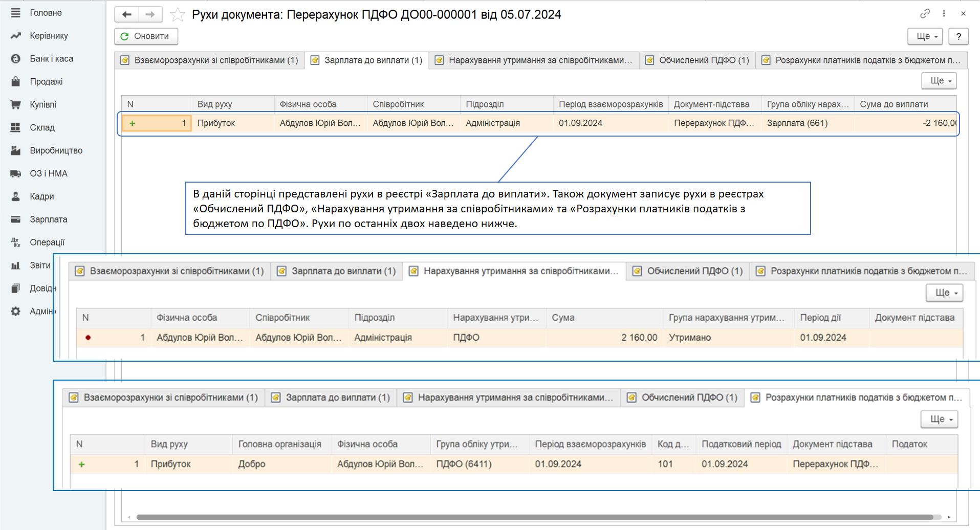Open Розрахунки платників податків з бюджетом tab
This screenshot has height=530, width=980.
pyautogui.click(x=862, y=60)
